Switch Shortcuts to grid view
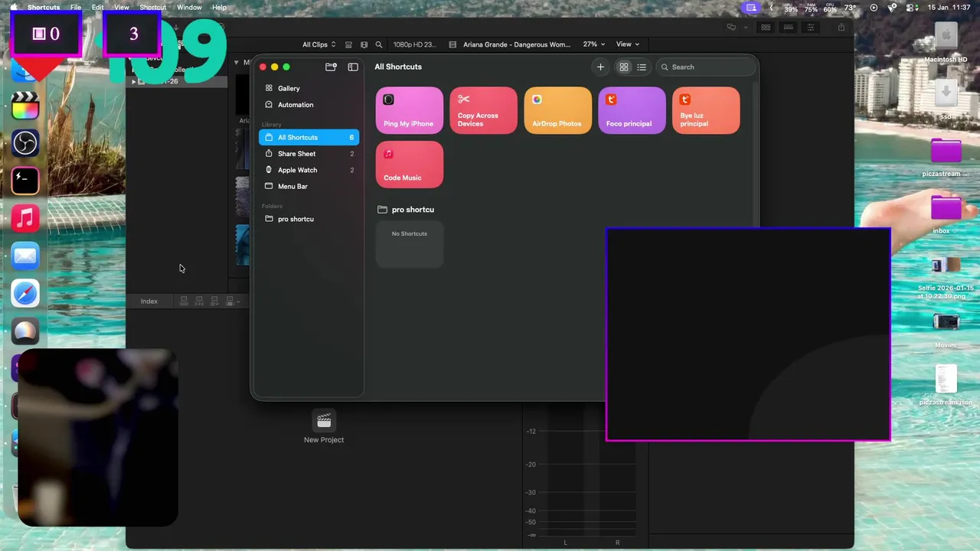Viewport: 980px width, 551px height. tap(624, 67)
